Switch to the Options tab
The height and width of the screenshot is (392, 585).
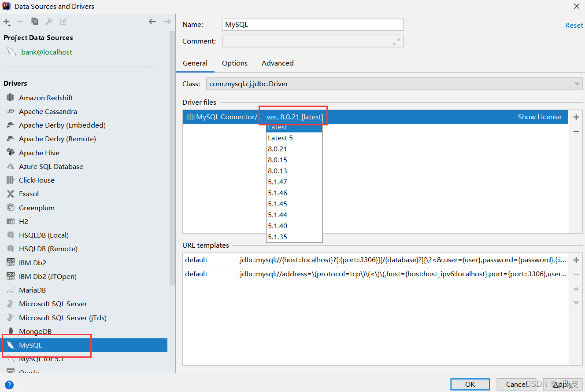tap(234, 63)
